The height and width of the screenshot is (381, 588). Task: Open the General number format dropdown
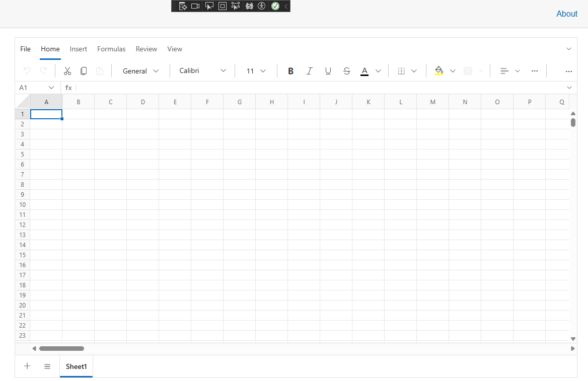[140, 71]
